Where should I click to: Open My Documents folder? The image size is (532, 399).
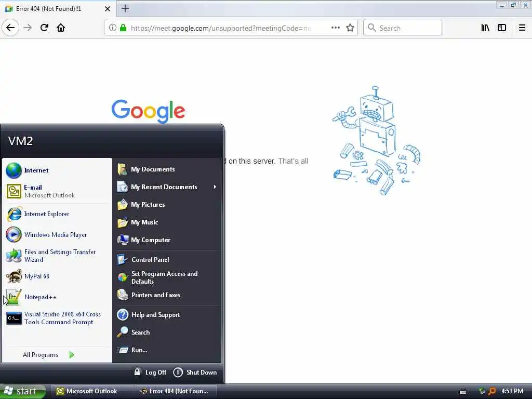pos(168,169)
